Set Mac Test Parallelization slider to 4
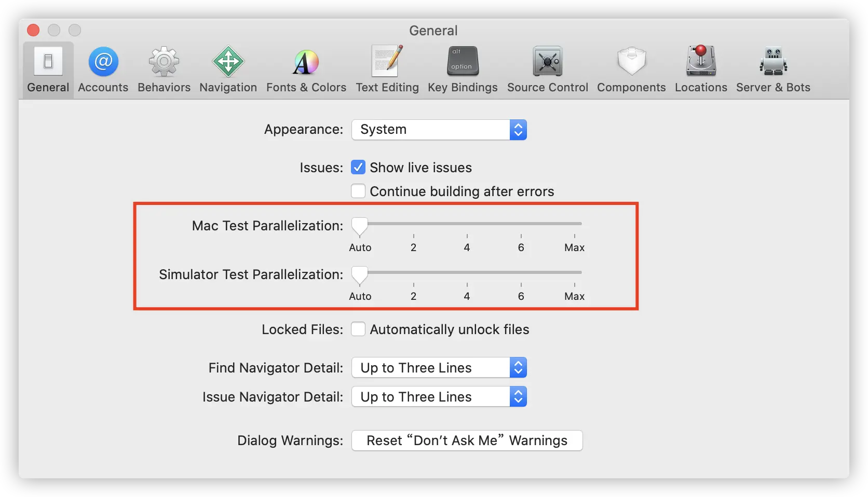The height and width of the screenshot is (497, 868). [x=467, y=224]
